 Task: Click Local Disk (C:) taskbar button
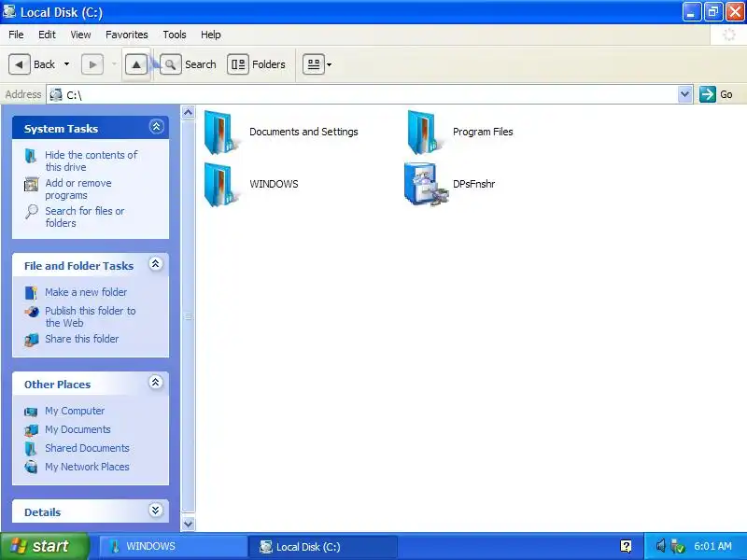pos(322,547)
